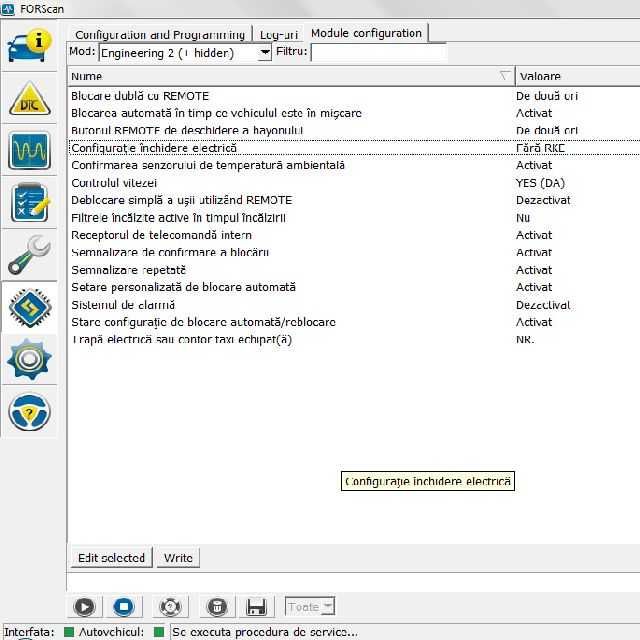Open the oscilloscope dashboard section
The image size is (640, 640).
point(29,150)
